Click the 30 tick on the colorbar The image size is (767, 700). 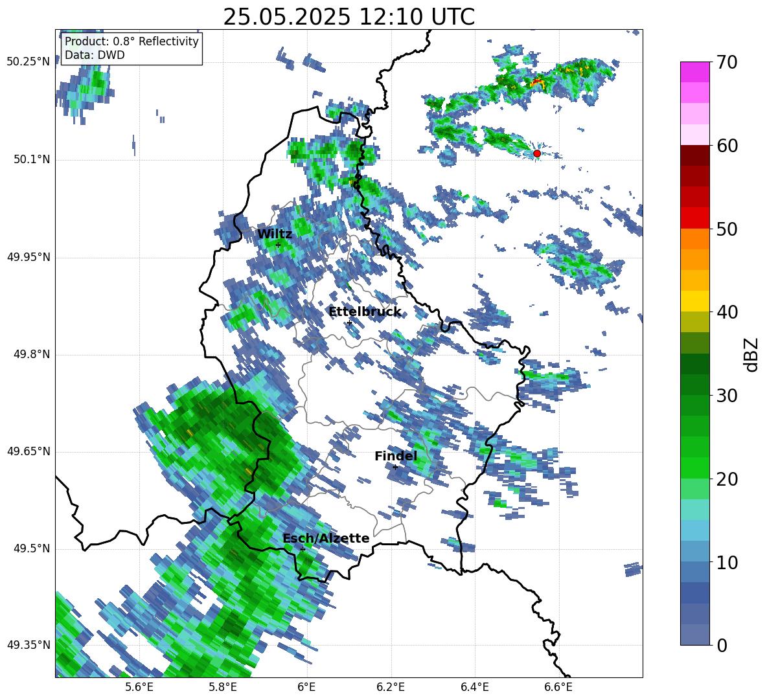[x=727, y=396]
